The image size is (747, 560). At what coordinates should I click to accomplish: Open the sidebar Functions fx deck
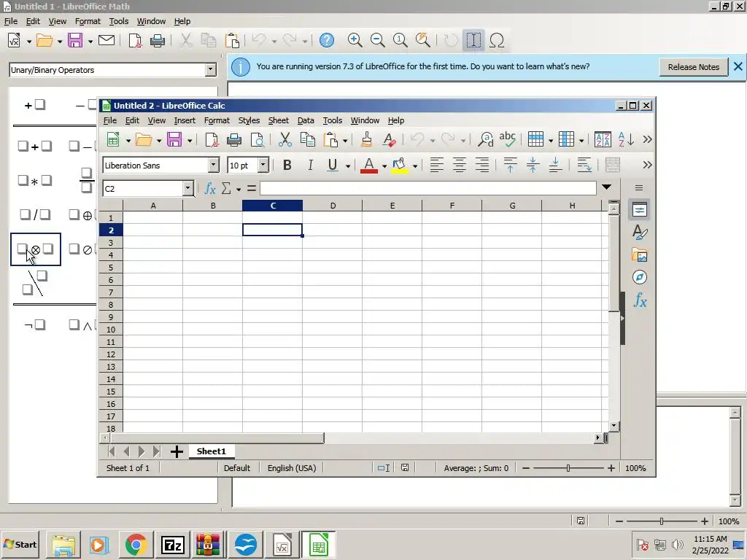click(640, 300)
